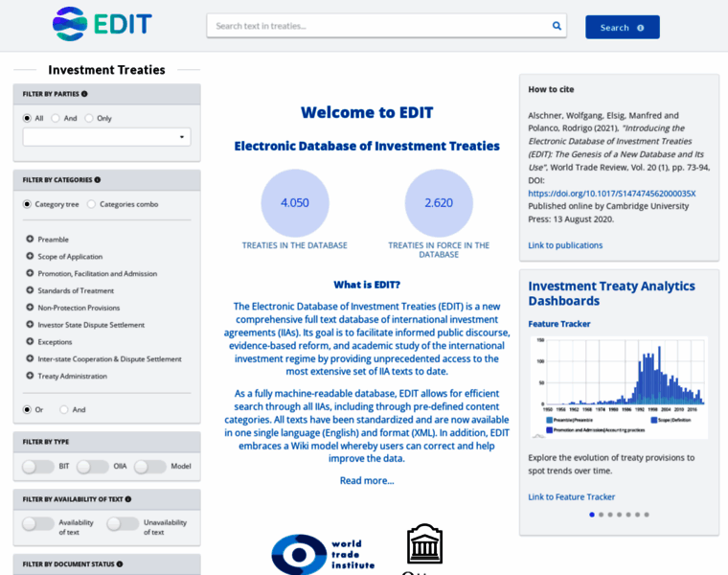This screenshot has width=728, height=575.
Task: Select the Only parties radio button
Action: click(x=89, y=118)
